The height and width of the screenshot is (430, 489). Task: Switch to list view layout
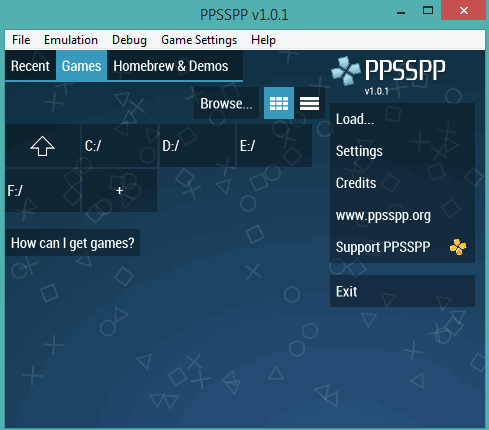309,103
